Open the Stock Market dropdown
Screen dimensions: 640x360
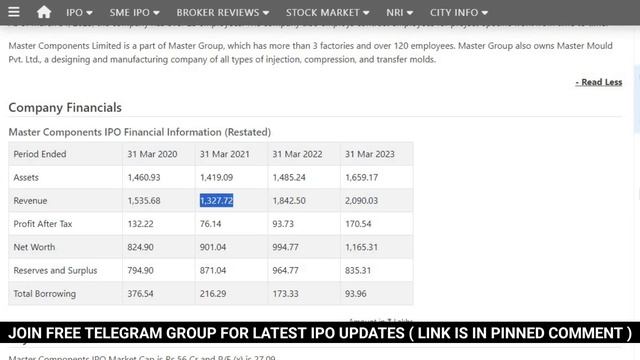point(327,13)
